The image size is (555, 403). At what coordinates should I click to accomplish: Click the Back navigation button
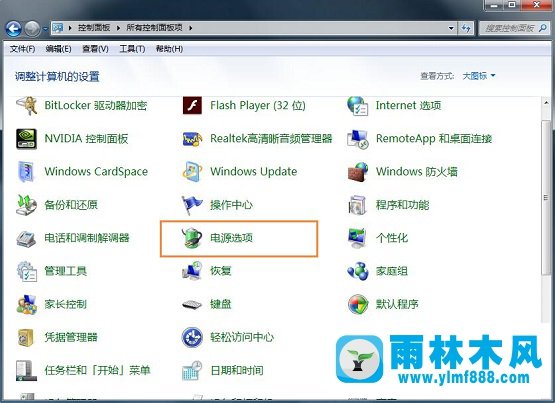point(14,29)
